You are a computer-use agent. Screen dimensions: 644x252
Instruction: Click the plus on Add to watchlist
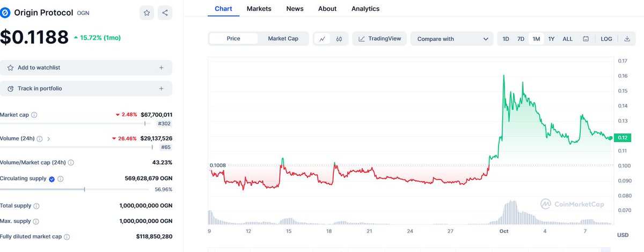(x=162, y=68)
